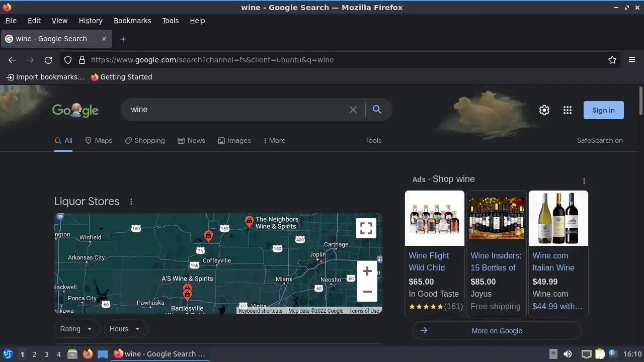This screenshot has width=644, height=362.
Task: Open the History menu
Action: pyautogui.click(x=91, y=21)
